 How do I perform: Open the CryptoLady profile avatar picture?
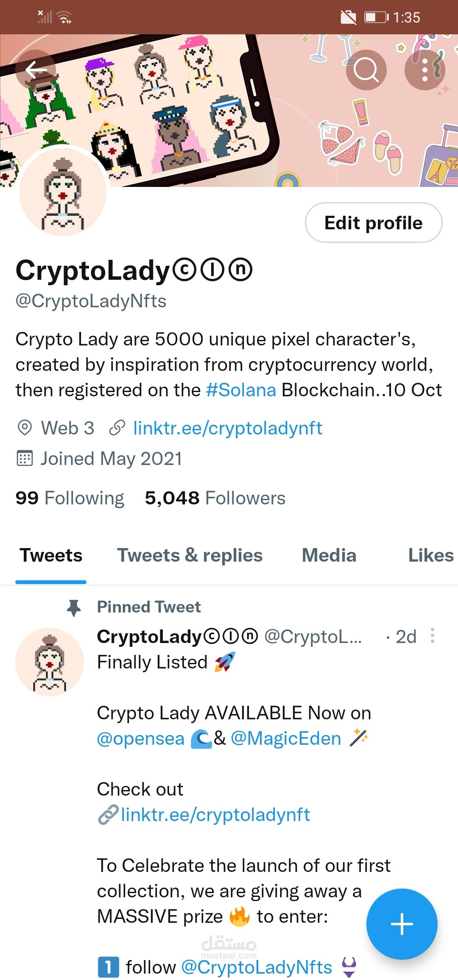click(x=63, y=192)
